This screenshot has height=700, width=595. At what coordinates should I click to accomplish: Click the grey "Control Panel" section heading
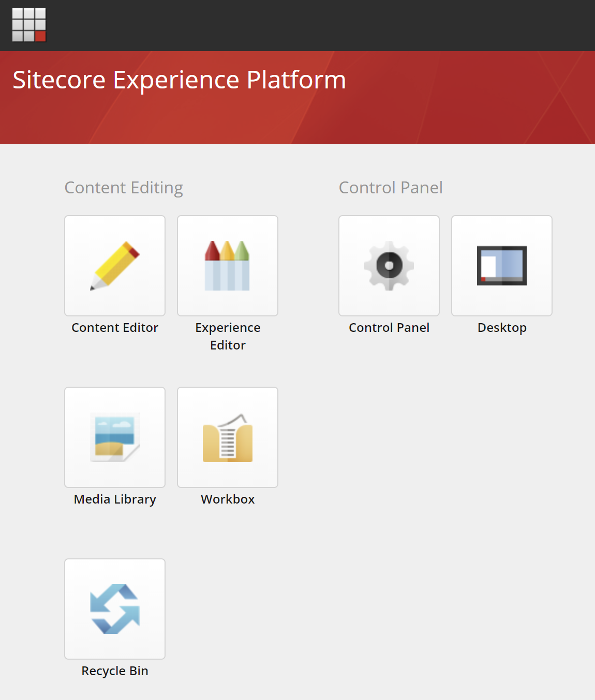391,188
